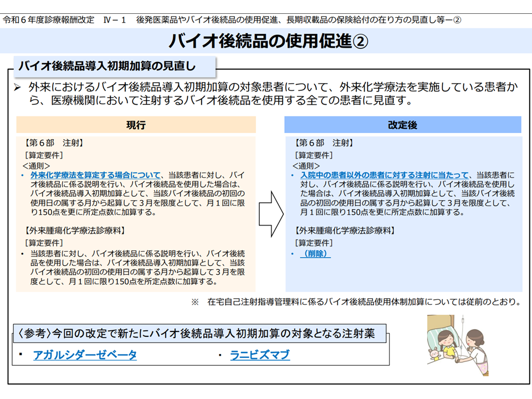Click the slide title バイオ後続品の使用促進②
Screen dimensions: 532x399
(266, 41)
